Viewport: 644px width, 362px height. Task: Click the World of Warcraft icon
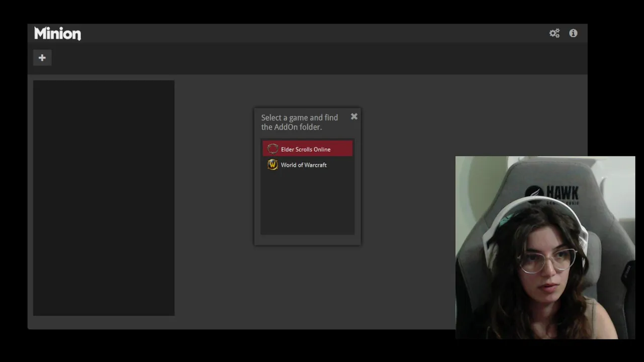(273, 165)
